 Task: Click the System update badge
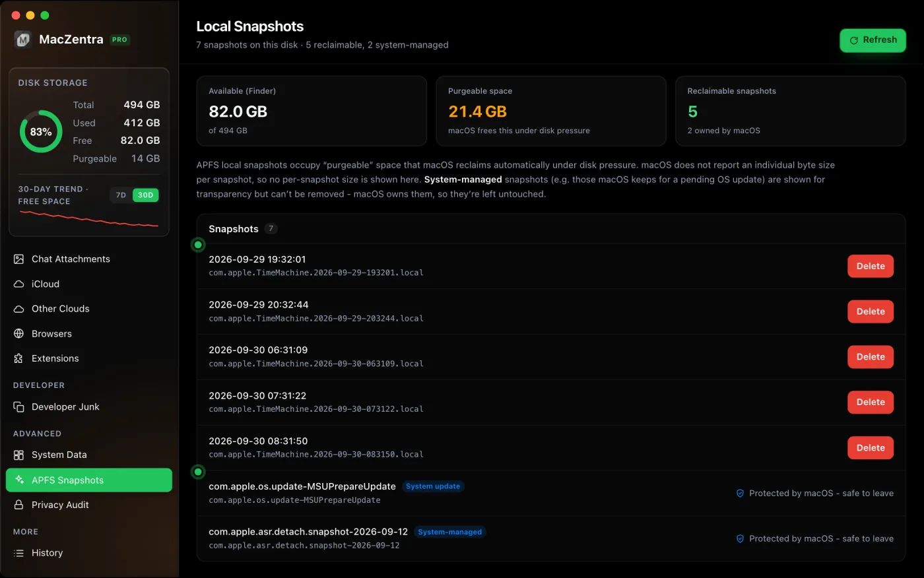(433, 486)
